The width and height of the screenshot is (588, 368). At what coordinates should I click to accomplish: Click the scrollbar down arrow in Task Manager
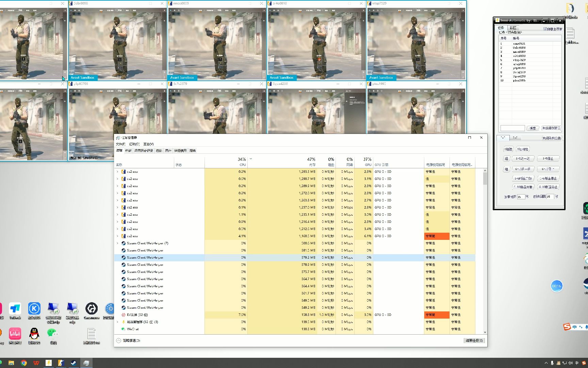point(485,333)
